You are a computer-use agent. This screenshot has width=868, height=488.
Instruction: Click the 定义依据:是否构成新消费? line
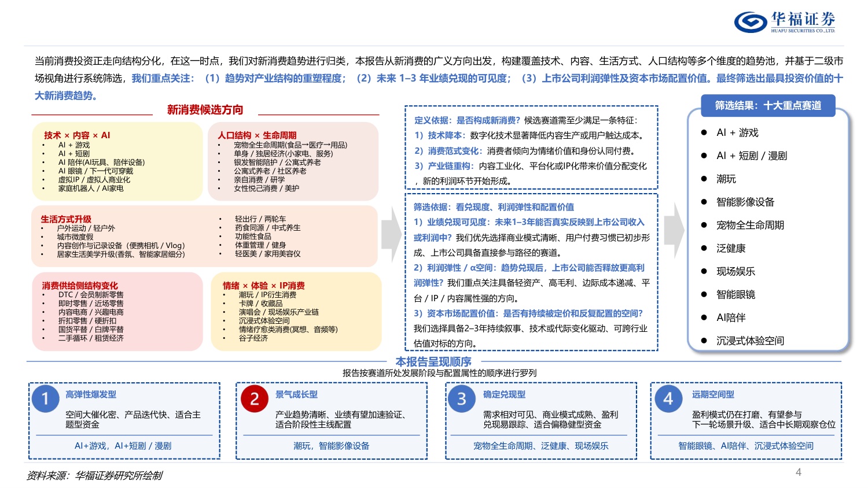point(526,120)
